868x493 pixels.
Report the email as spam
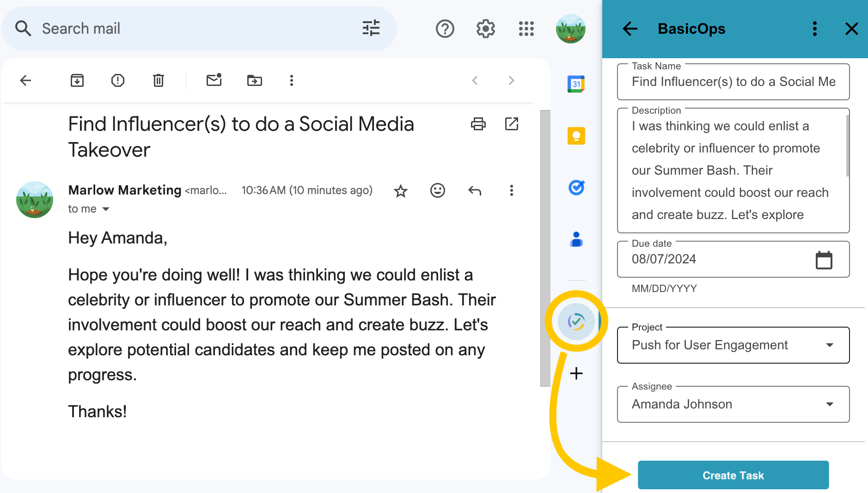pyautogui.click(x=117, y=80)
